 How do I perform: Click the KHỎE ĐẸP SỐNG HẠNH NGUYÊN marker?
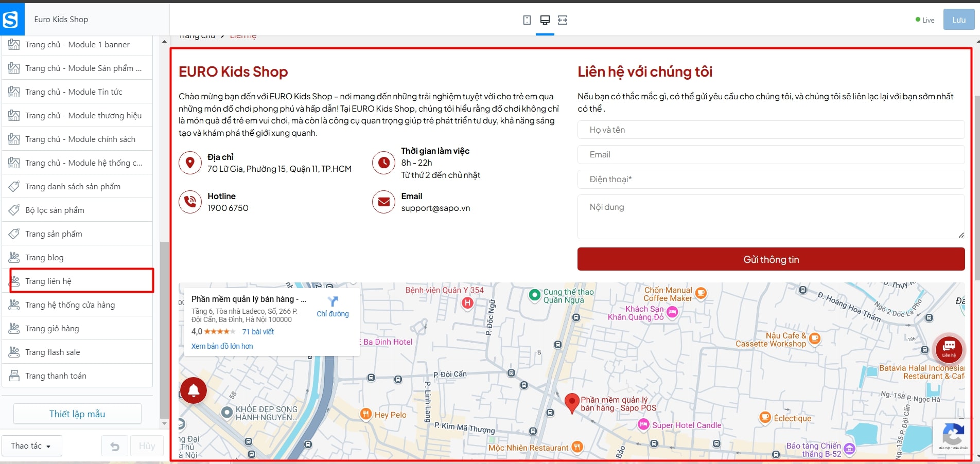[x=227, y=412]
